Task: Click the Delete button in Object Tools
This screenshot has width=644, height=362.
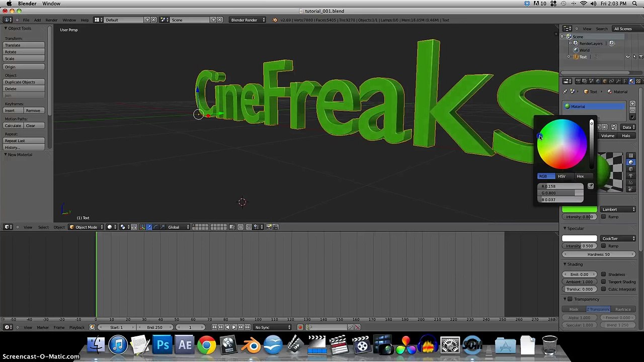Action: click(24, 89)
